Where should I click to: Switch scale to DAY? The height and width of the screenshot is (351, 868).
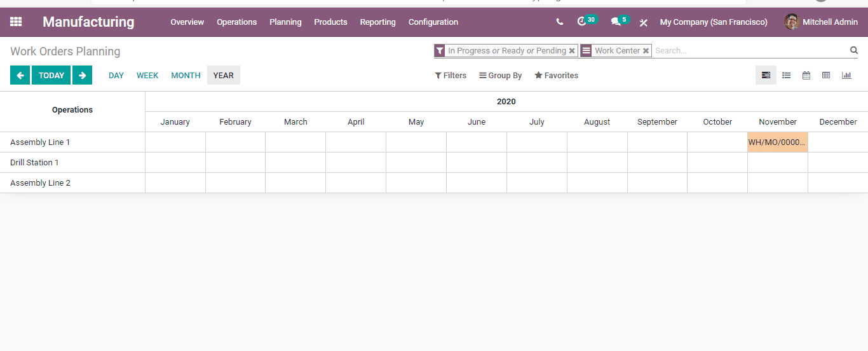click(x=116, y=75)
